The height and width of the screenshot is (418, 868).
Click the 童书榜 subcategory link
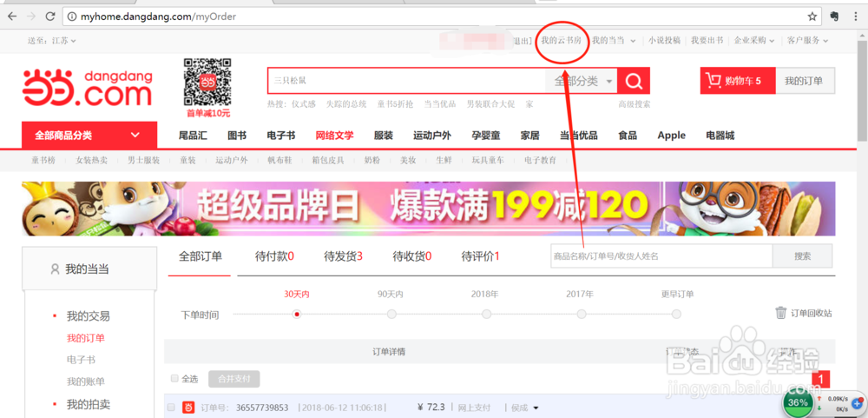[43, 160]
